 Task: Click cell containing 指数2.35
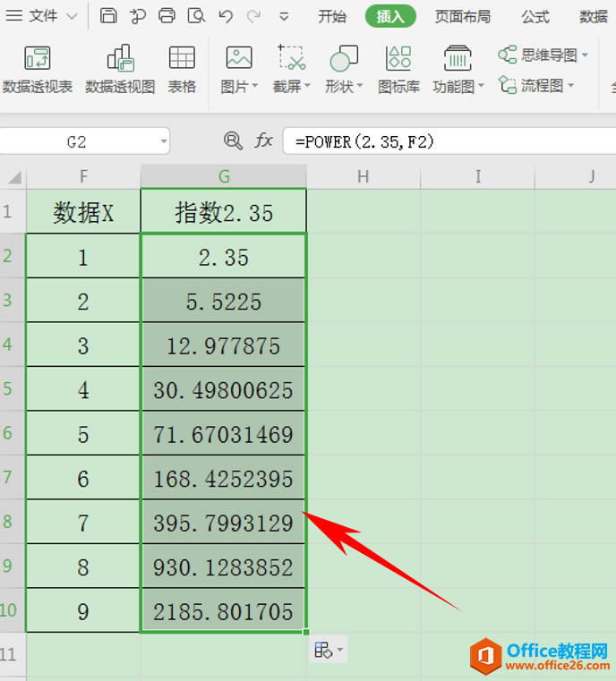click(224, 211)
